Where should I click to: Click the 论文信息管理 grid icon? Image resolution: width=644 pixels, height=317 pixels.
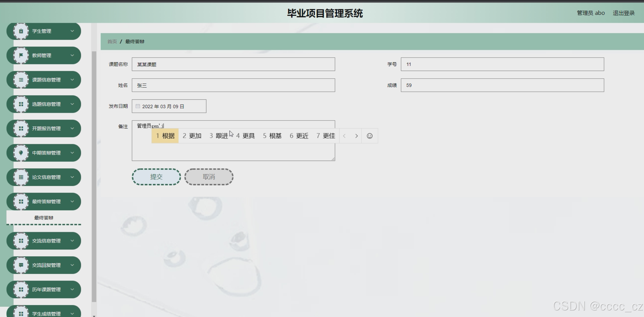[x=21, y=177]
